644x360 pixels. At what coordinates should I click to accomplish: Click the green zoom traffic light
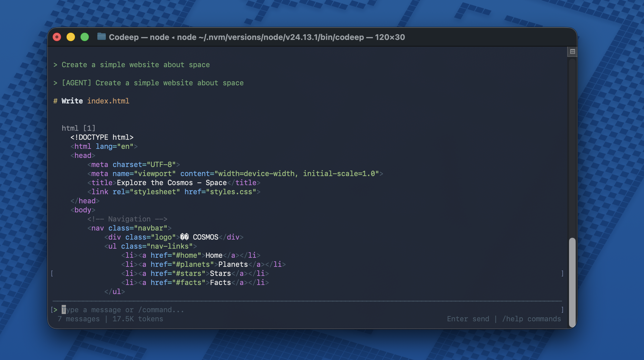pyautogui.click(x=85, y=37)
